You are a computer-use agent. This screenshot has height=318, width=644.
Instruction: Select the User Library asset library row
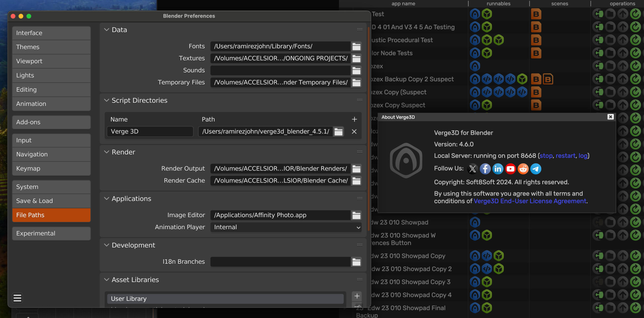coord(225,299)
